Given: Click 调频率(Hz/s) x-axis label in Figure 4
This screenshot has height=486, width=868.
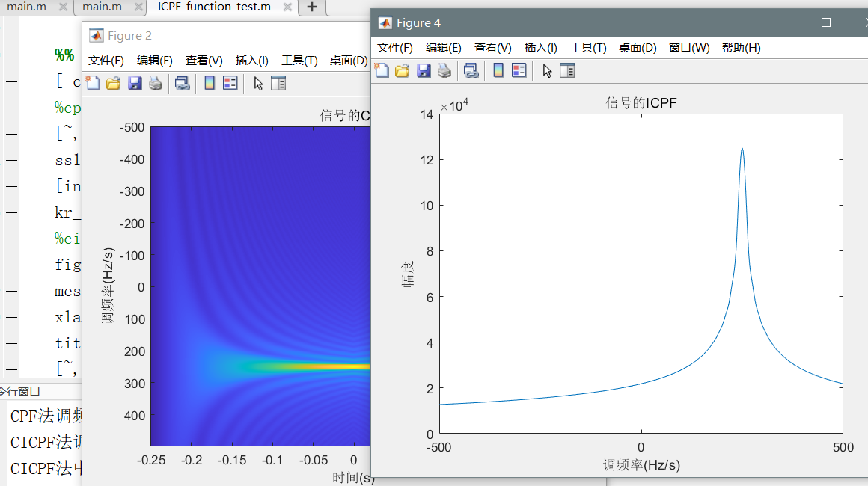Looking at the screenshot, I should click(x=641, y=465).
